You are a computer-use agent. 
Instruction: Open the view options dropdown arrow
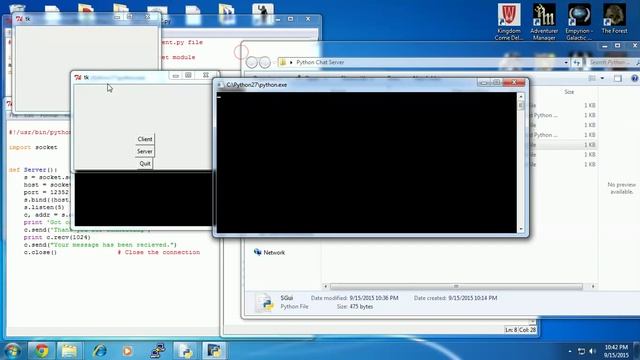click(602, 78)
